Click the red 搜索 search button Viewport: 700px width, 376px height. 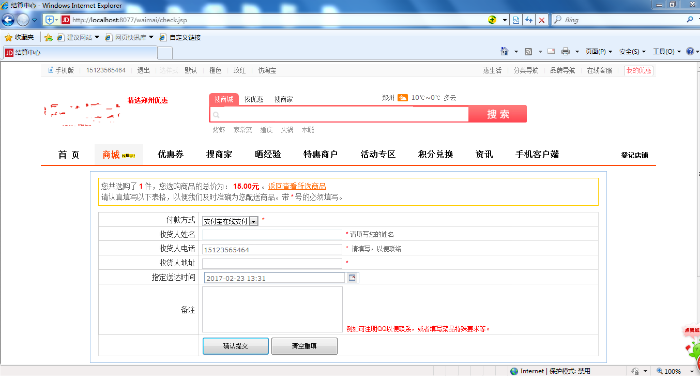point(498,114)
